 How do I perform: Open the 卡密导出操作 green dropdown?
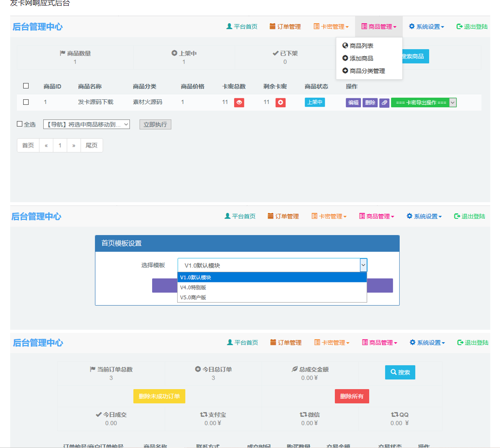(424, 102)
